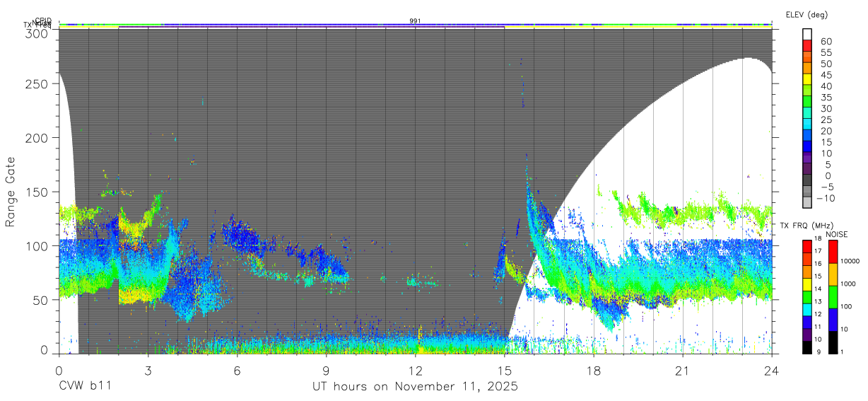The height and width of the screenshot is (401, 868).
Task: Select the blue ELEV swatch between 10 and 15
Action: (x=807, y=148)
